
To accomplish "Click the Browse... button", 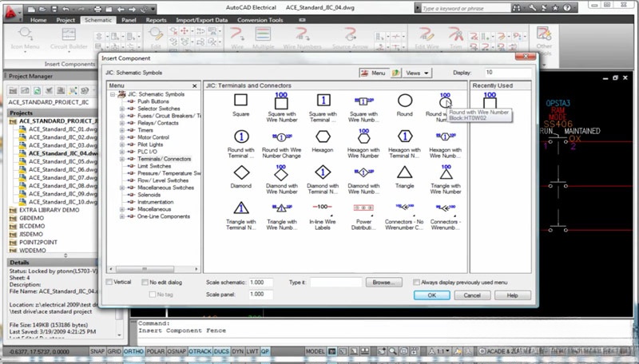I will tap(383, 282).
